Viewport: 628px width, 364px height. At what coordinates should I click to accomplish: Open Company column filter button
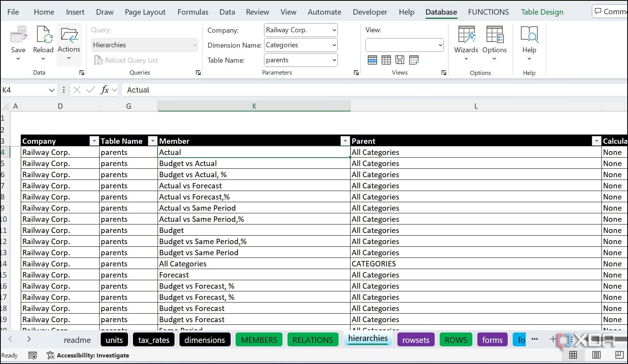tap(94, 141)
